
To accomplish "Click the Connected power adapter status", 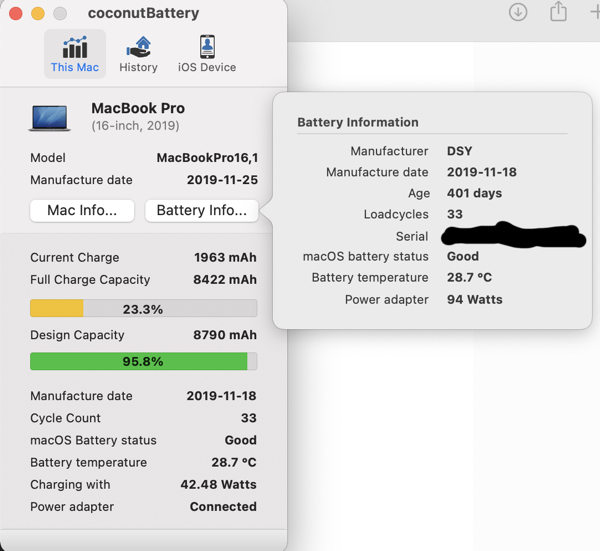I will [223, 507].
